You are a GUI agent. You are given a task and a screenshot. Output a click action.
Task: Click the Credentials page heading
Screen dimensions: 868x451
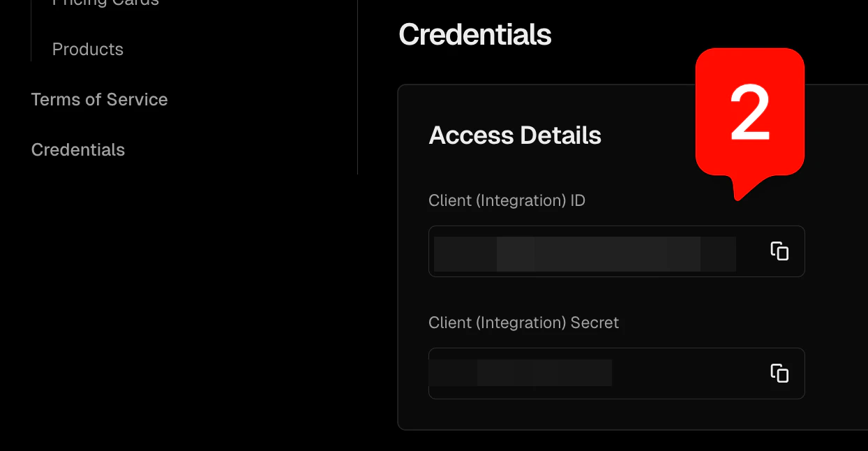[474, 34]
